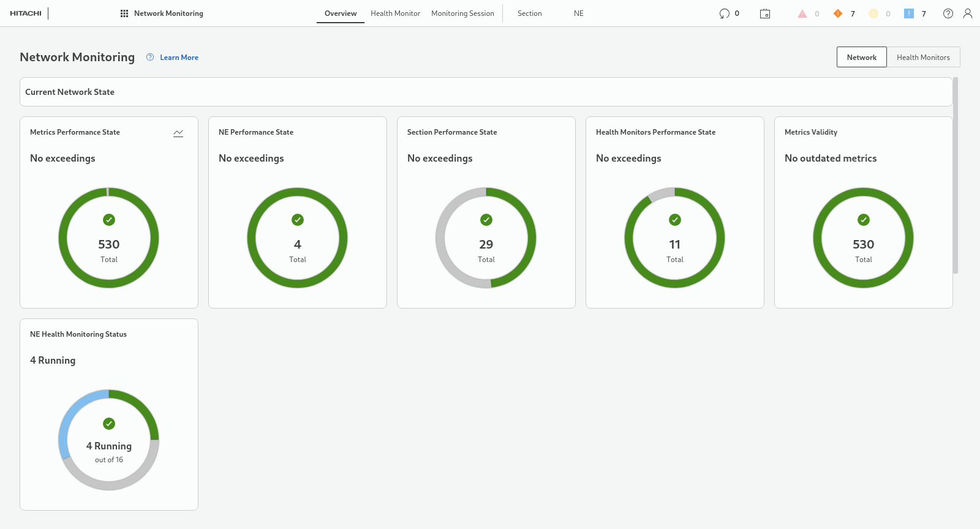Open the calendar schedule icon
The image size is (980, 529).
pyautogui.click(x=765, y=13)
